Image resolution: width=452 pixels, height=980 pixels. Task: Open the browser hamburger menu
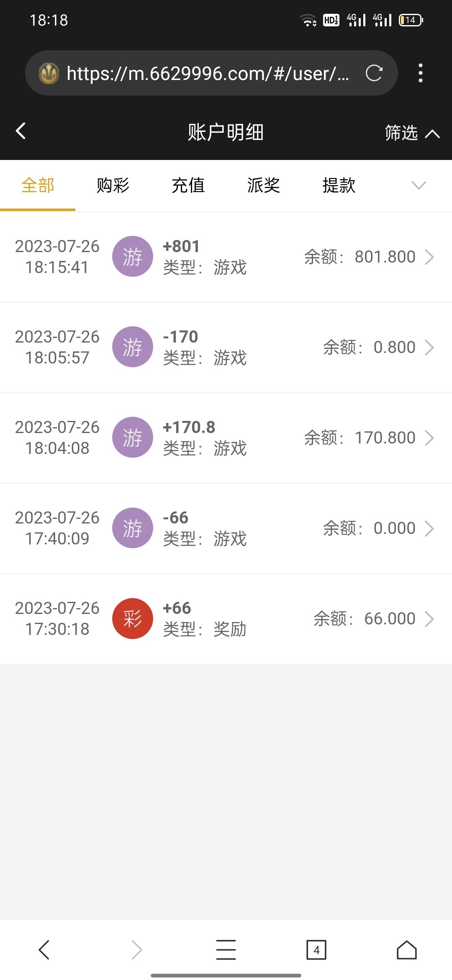pyautogui.click(x=226, y=949)
